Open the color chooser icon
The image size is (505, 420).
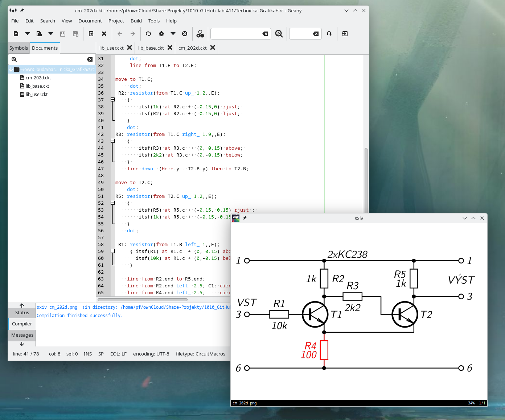[x=200, y=34]
